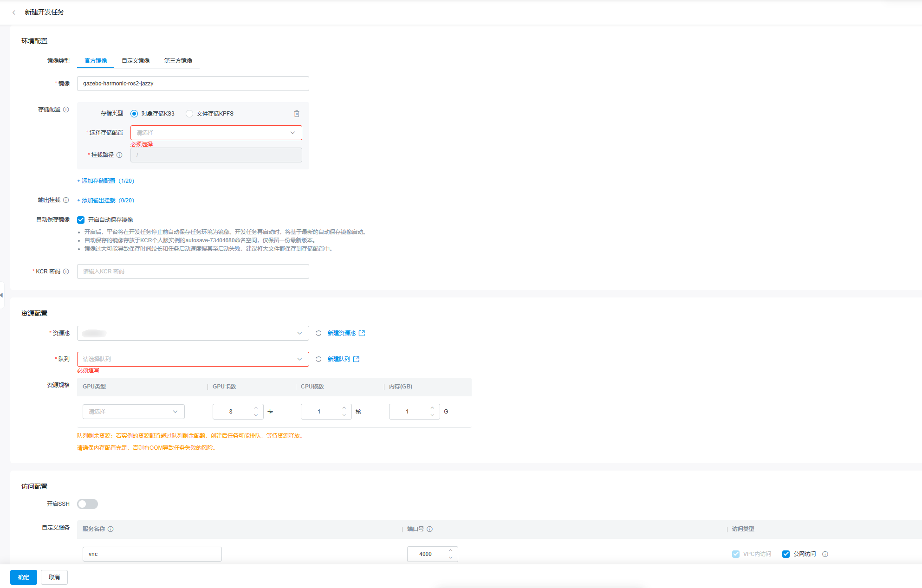Open the 队列 selection dropdown
The width and height of the screenshot is (922, 588).
coord(193,359)
